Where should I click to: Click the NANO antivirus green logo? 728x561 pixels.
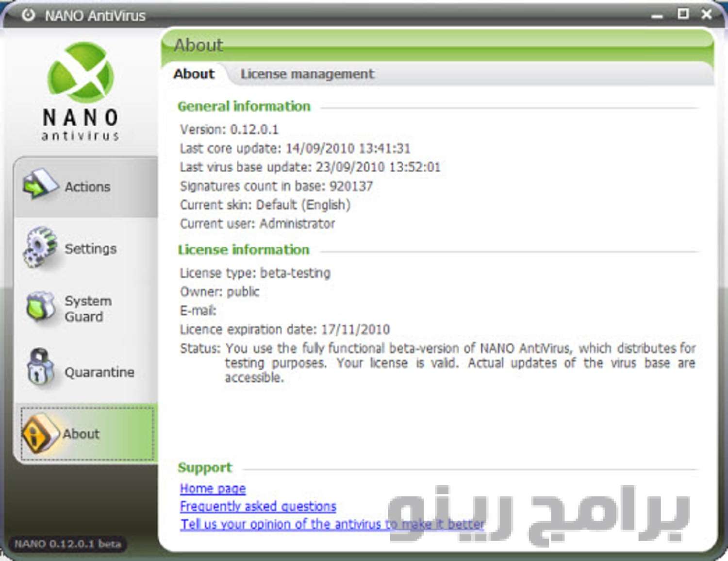click(81, 72)
